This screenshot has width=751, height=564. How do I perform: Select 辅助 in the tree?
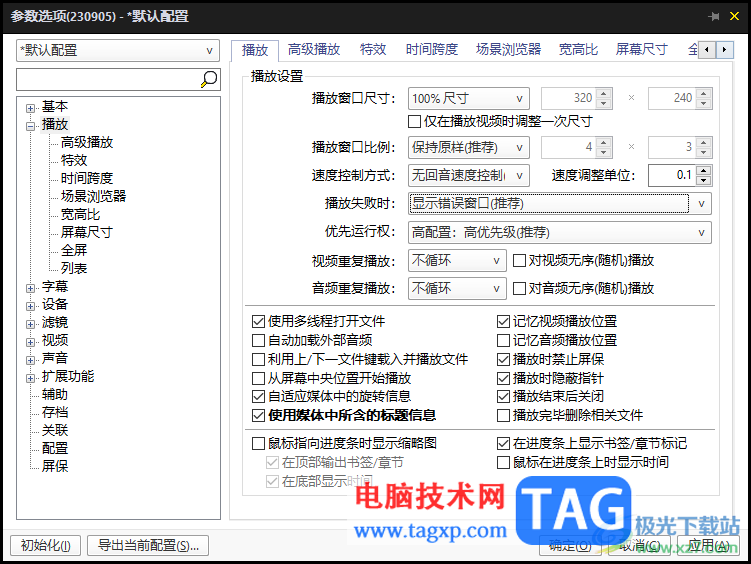(55, 394)
